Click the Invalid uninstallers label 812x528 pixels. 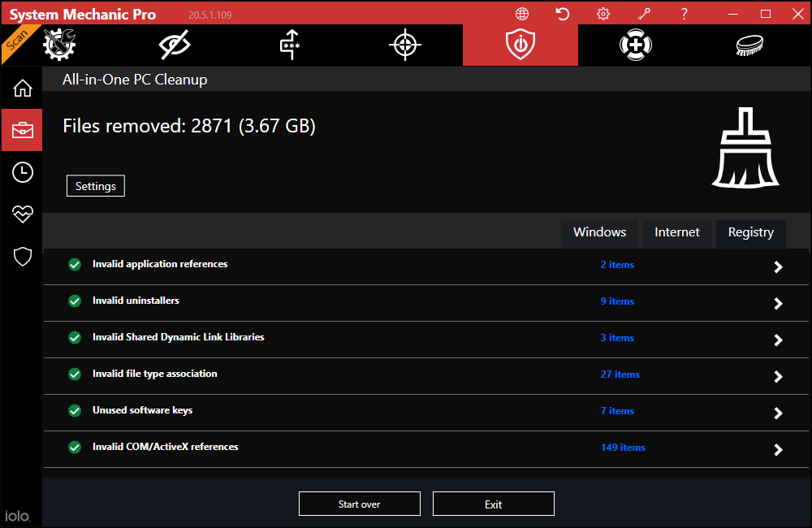click(x=136, y=301)
